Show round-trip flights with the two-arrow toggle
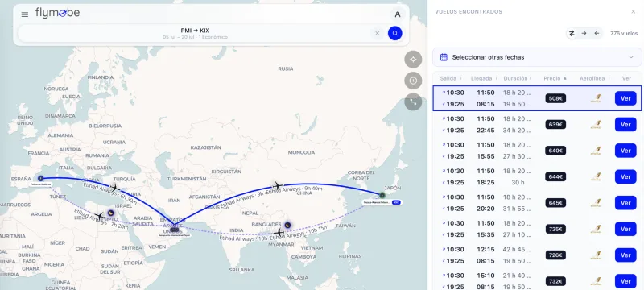The height and width of the screenshot is (290, 644). 572,33
